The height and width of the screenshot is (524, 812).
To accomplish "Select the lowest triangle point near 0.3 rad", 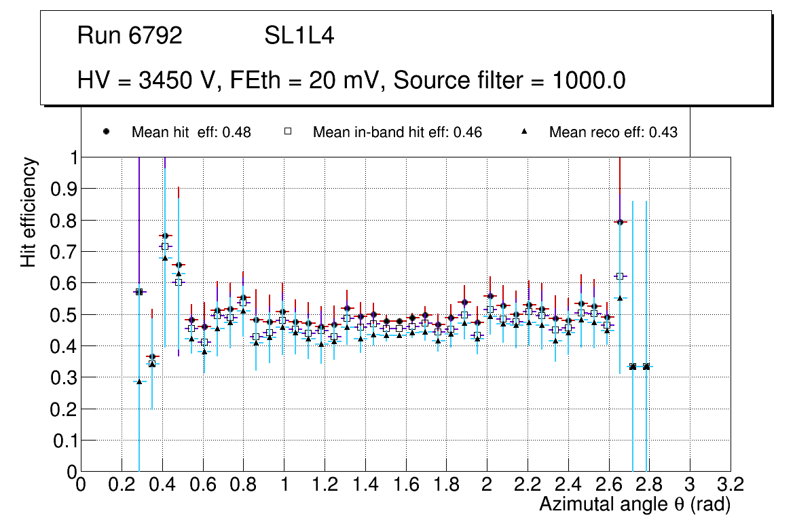I will (x=139, y=381).
